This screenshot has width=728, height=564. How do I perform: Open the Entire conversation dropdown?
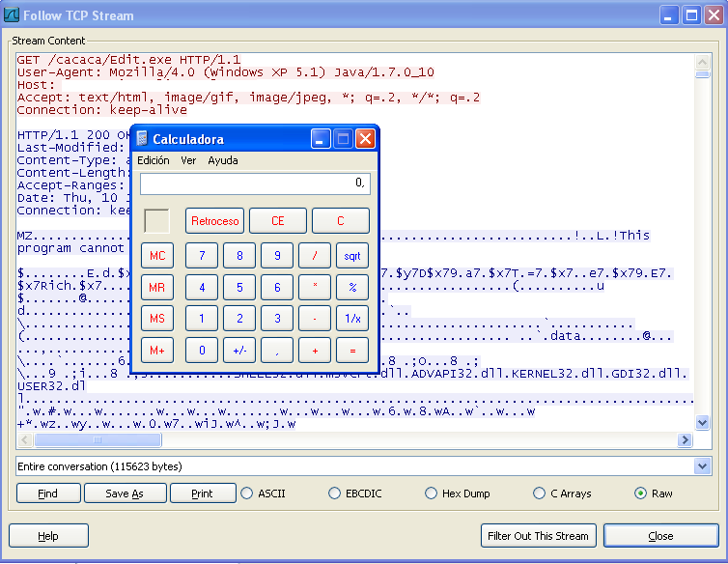click(703, 465)
